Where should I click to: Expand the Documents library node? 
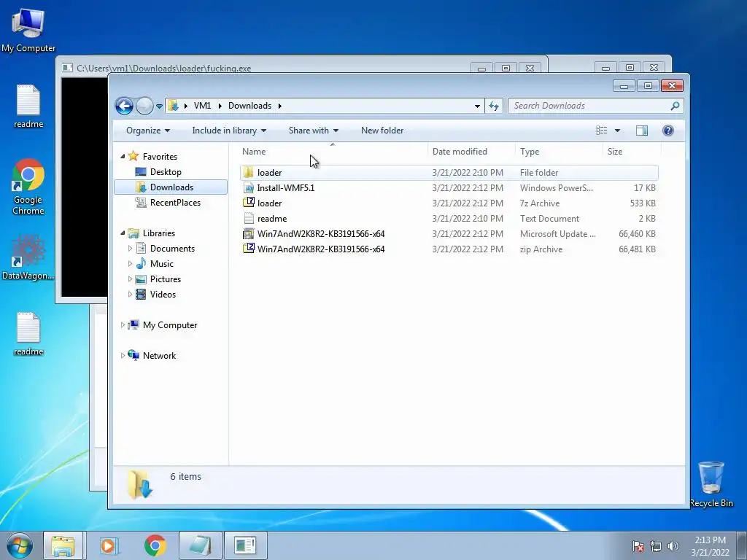tap(130, 248)
